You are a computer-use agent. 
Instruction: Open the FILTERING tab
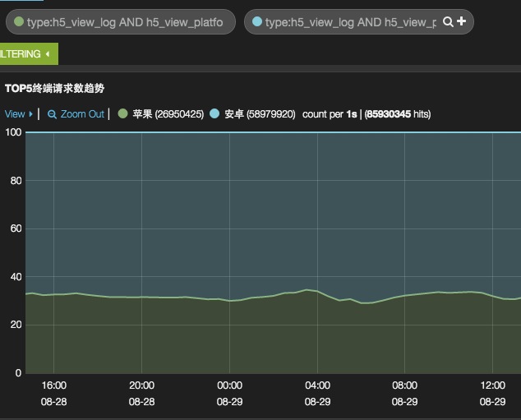(21, 54)
